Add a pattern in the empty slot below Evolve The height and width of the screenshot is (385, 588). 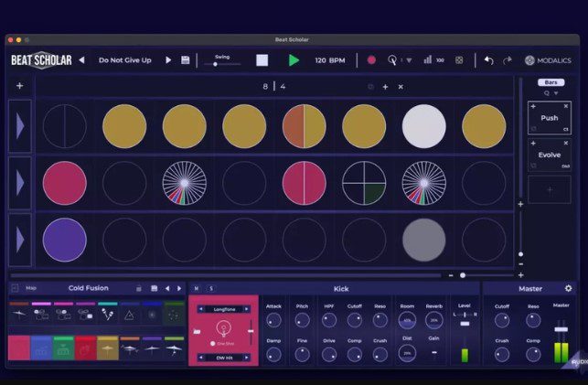(x=550, y=190)
